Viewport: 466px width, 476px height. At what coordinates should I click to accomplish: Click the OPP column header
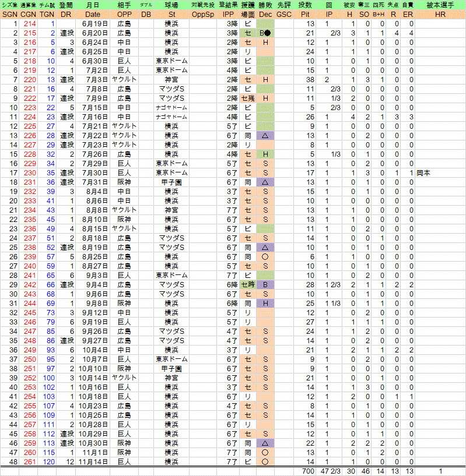(x=124, y=14)
